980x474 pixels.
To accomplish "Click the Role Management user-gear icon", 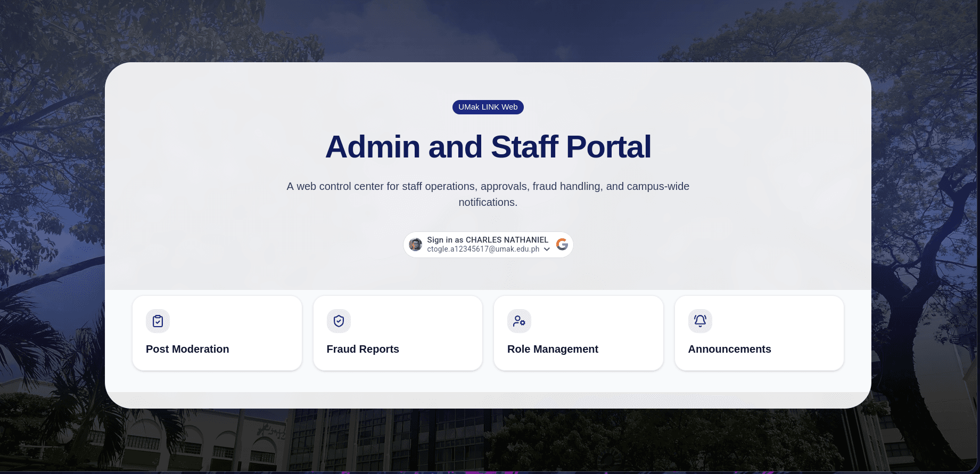I will (x=519, y=321).
